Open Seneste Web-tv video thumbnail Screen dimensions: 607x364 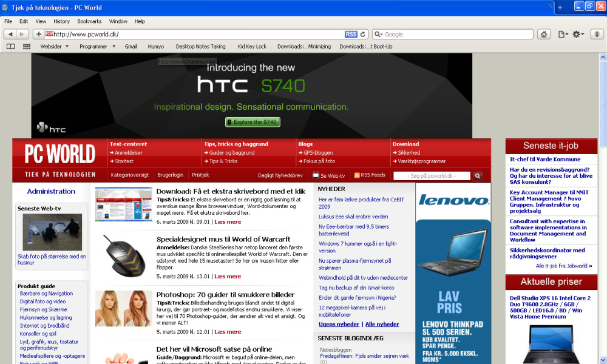pos(52,232)
